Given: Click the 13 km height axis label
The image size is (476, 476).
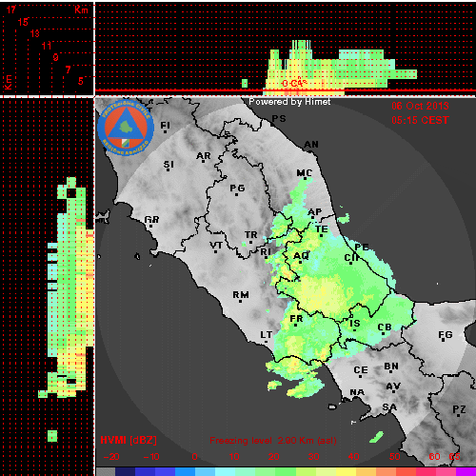Looking at the screenshot, I should click(x=35, y=33).
